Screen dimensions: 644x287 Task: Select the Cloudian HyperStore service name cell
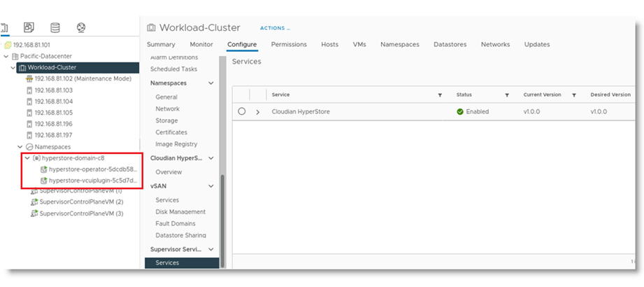301,112
